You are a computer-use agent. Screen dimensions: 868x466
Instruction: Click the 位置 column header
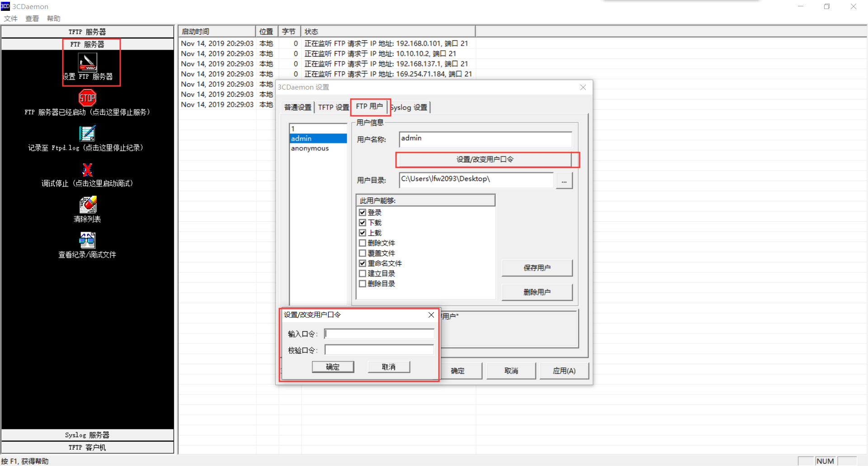pos(267,32)
